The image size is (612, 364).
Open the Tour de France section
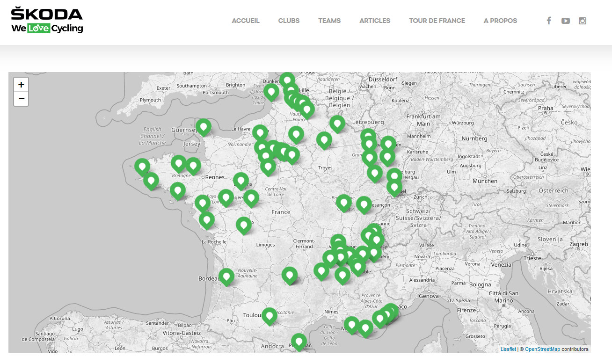(x=437, y=21)
